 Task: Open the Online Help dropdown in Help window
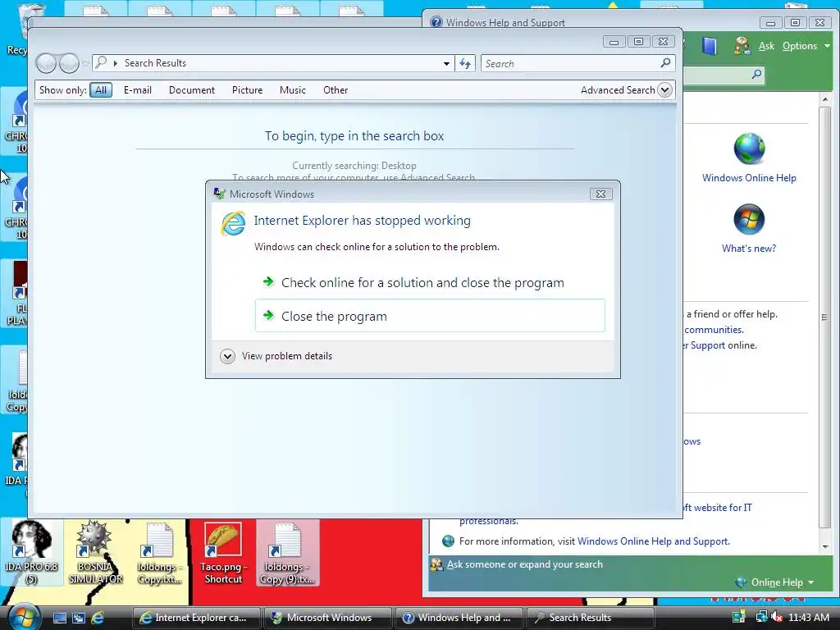click(774, 582)
